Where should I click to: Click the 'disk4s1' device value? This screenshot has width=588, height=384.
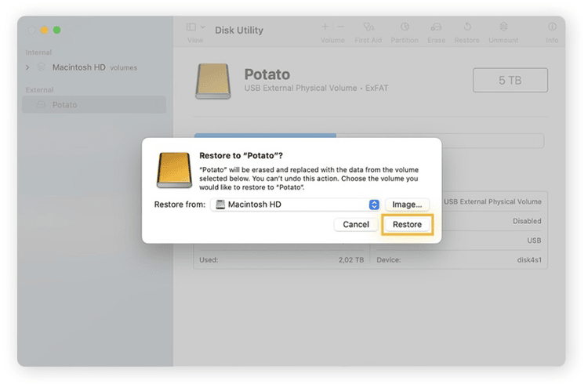click(529, 259)
